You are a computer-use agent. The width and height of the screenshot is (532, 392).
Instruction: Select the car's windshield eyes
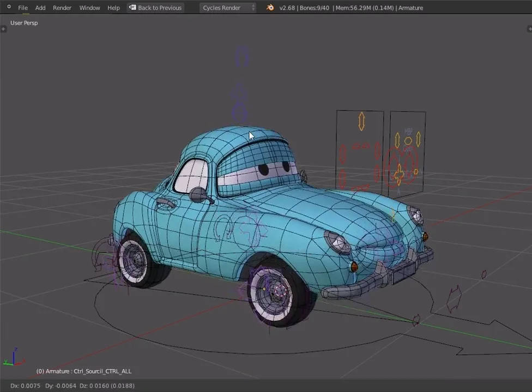coord(273,168)
